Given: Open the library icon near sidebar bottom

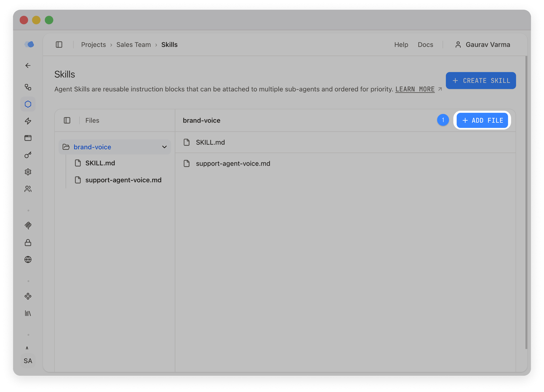Looking at the screenshot, I should (28, 313).
